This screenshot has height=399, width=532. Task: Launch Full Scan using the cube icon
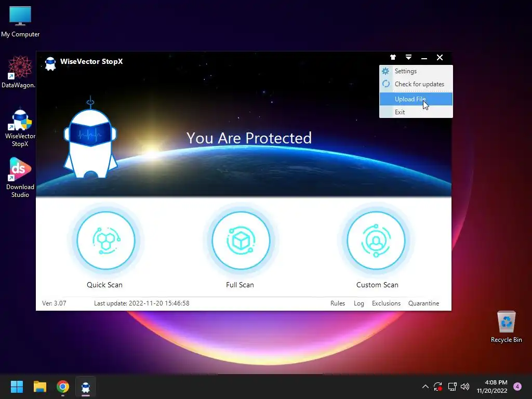[x=241, y=240]
